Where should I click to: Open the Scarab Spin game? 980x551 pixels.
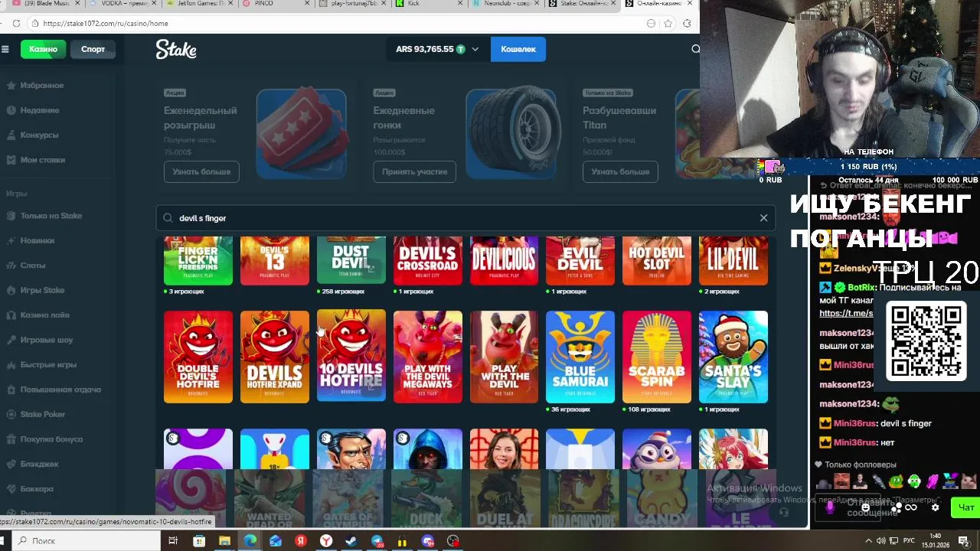[x=657, y=357]
